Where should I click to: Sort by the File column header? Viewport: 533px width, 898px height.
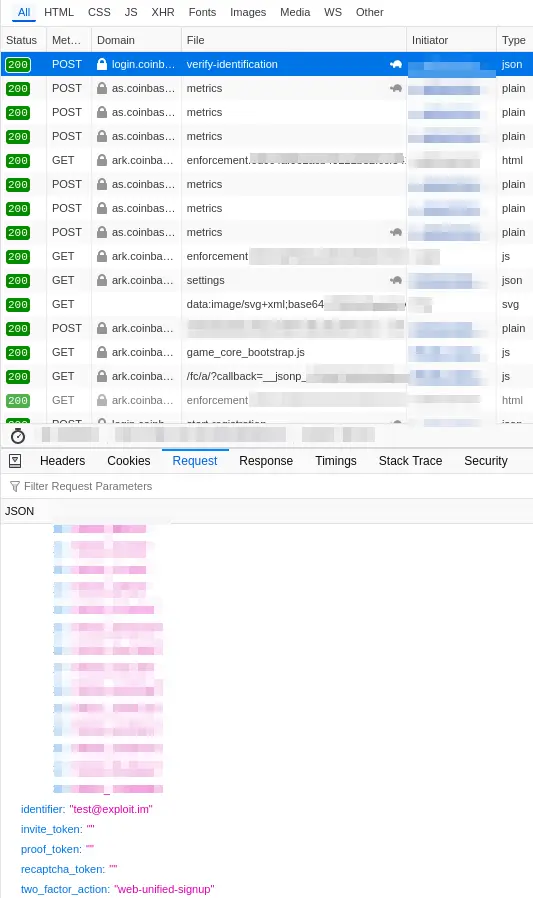pyautogui.click(x=294, y=40)
